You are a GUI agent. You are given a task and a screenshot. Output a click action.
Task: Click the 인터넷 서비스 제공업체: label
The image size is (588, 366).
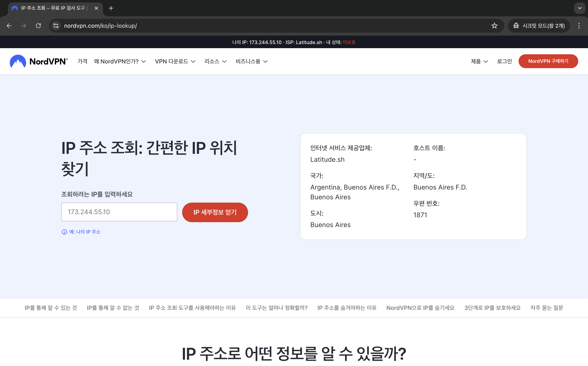(341, 148)
